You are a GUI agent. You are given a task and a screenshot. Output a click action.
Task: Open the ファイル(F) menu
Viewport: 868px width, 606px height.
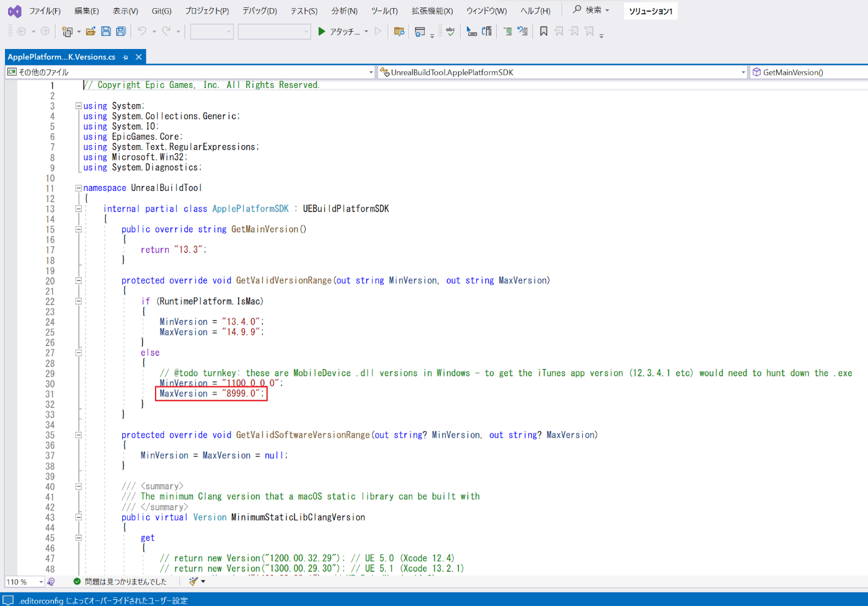tap(45, 11)
